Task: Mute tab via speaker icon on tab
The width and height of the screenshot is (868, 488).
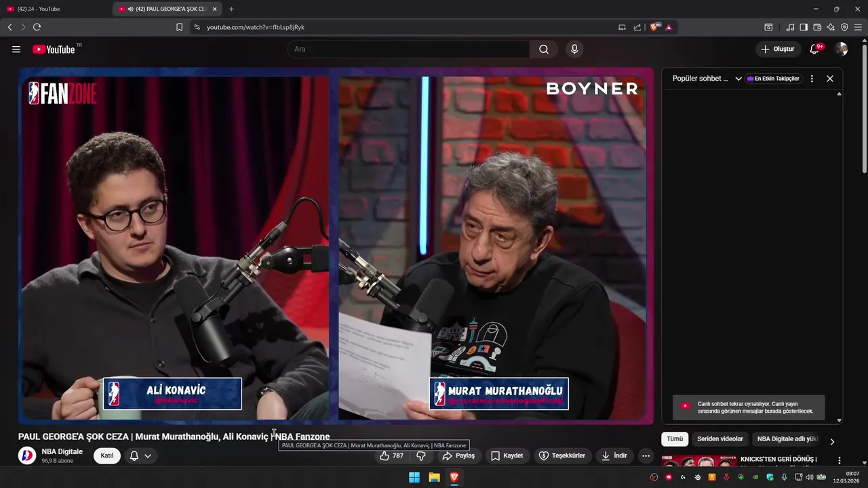Action: tap(130, 9)
